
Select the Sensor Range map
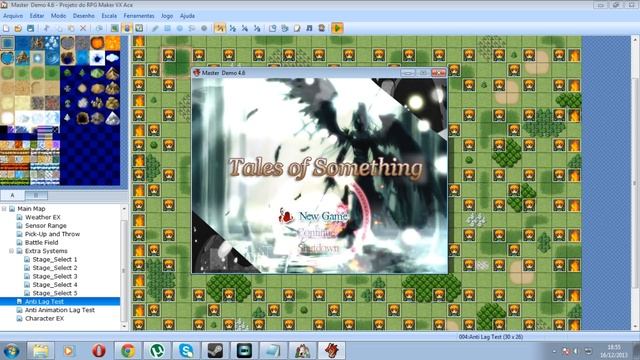(46, 226)
